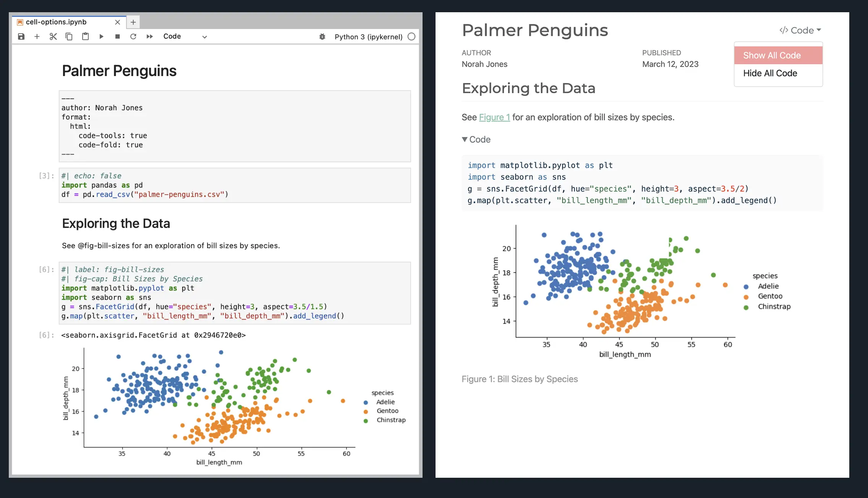The height and width of the screenshot is (498, 868).
Task: Enable the debugger bug icon
Action: point(322,37)
